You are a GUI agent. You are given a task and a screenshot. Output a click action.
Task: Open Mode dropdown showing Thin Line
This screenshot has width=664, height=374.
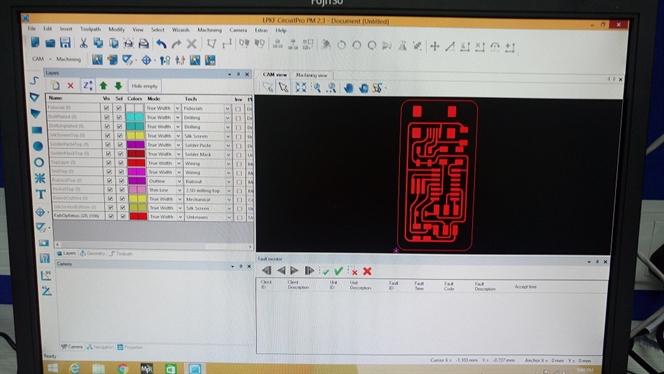pyautogui.click(x=179, y=190)
